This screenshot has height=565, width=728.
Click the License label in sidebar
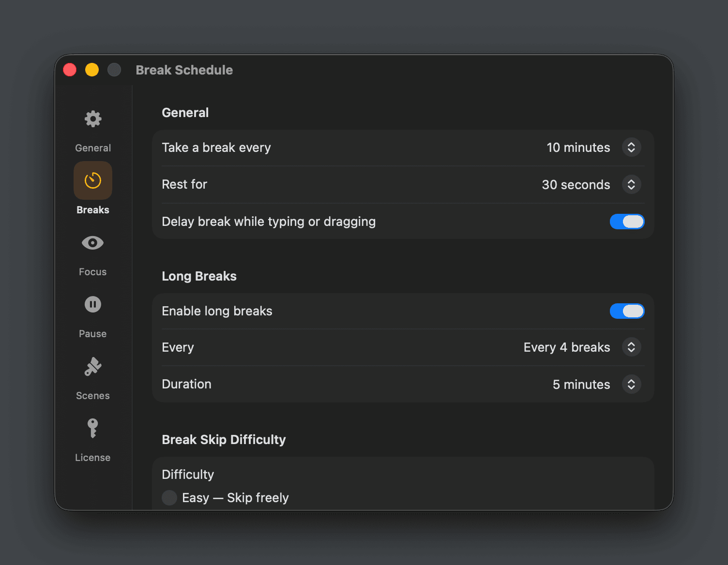[x=93, y=458]
